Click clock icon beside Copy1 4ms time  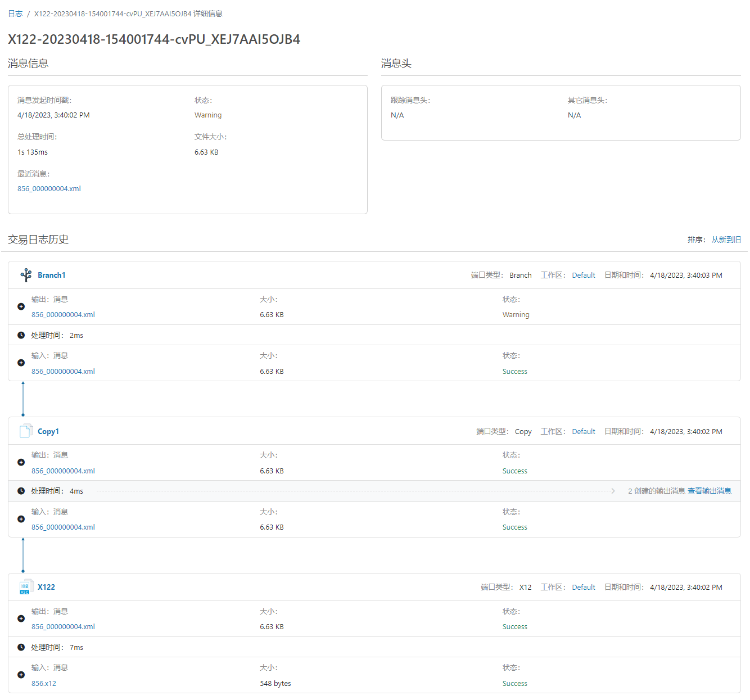tap(21, 491)
